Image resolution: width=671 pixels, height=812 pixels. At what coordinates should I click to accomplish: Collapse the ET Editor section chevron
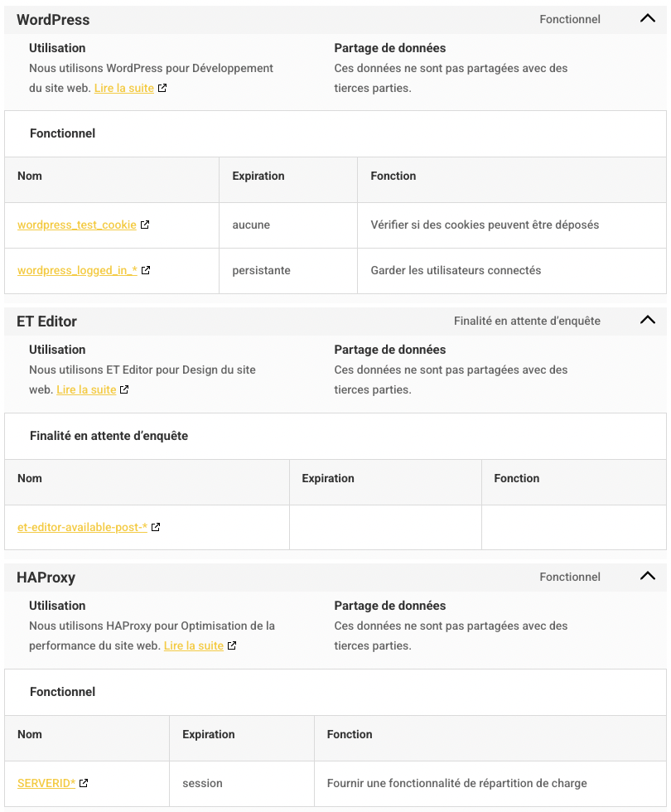click(648, 321)
